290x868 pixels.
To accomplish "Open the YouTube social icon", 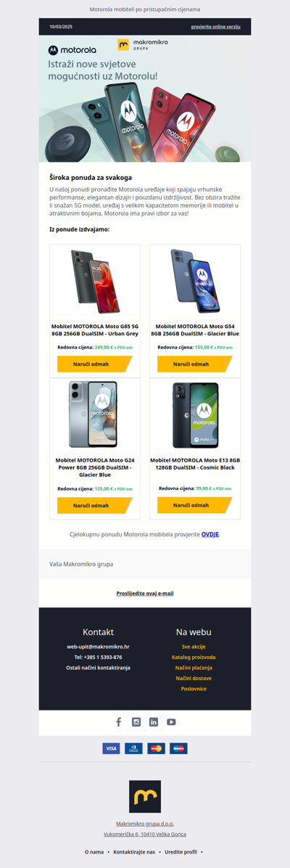I will [172, 722].
